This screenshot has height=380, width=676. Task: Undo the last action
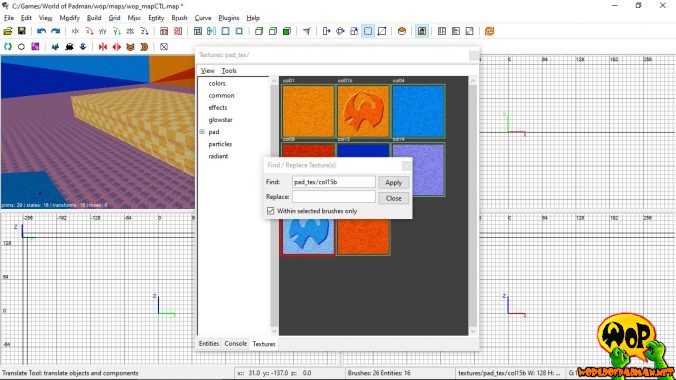click(41, 31)
